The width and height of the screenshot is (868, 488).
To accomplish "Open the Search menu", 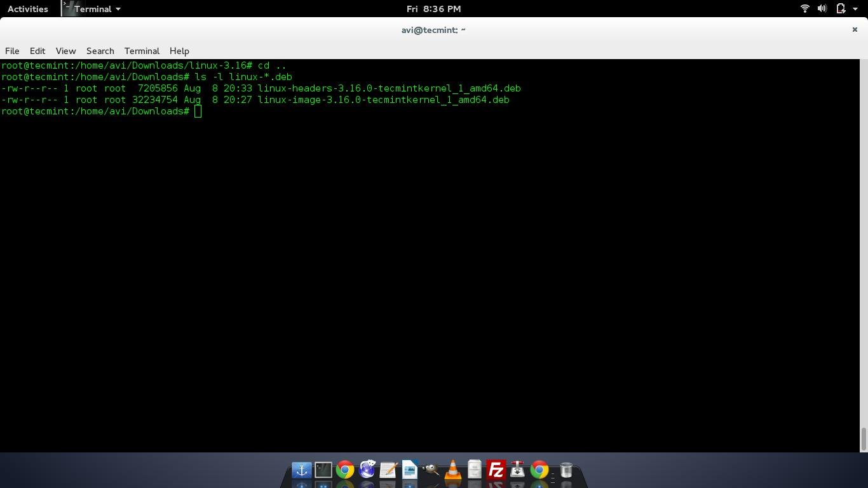I will tap(100, 51).
